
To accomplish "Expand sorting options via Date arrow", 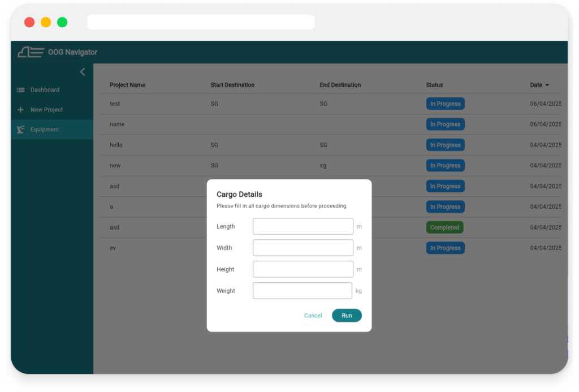I will [547, 85].
